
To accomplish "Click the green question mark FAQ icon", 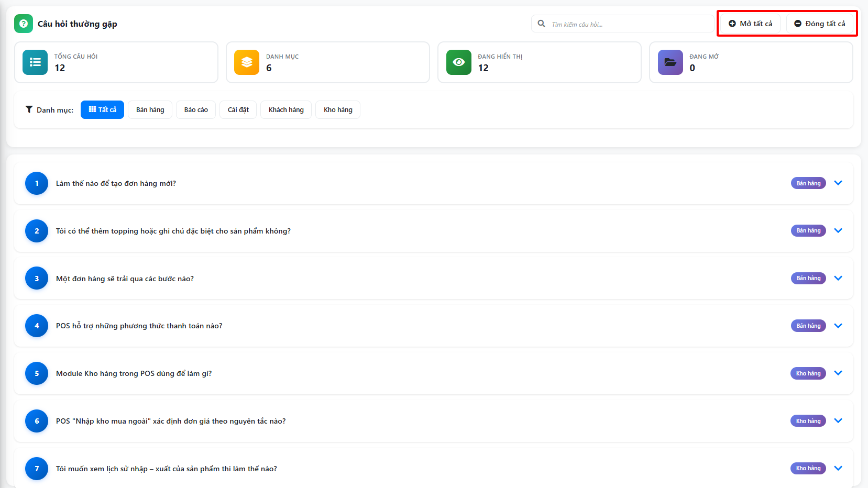I will coord(24,24).
